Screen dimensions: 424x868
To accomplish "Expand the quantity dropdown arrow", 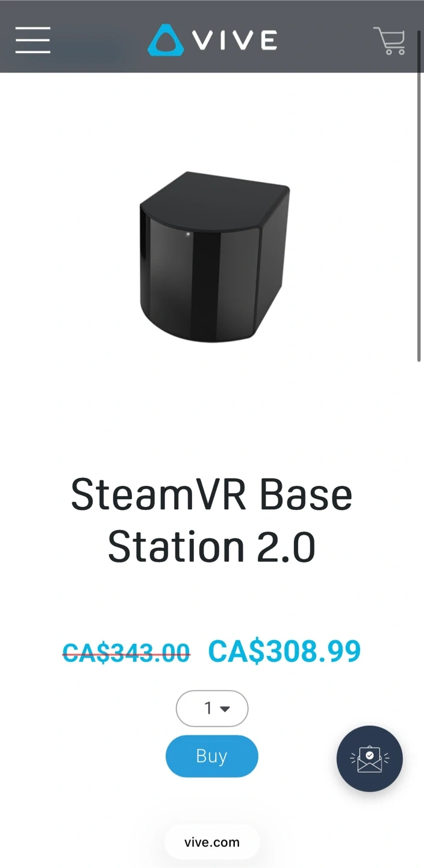I will [225, 709].
